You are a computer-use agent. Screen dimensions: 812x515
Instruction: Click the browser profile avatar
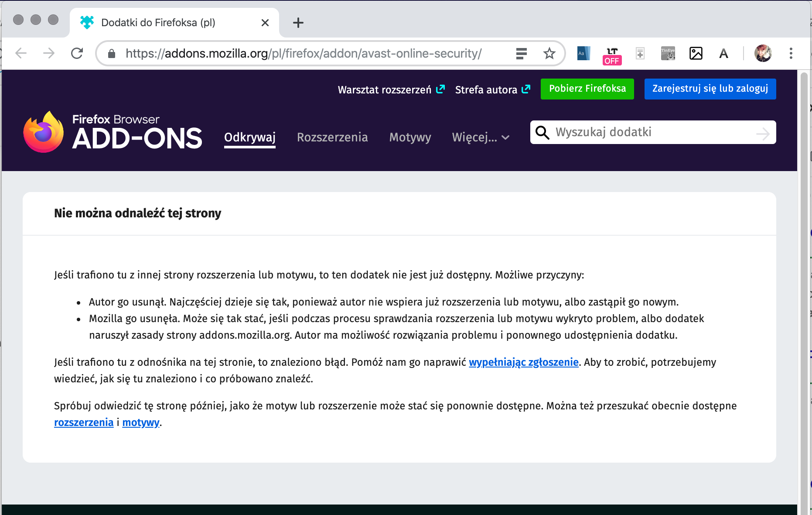coord(763,53)
